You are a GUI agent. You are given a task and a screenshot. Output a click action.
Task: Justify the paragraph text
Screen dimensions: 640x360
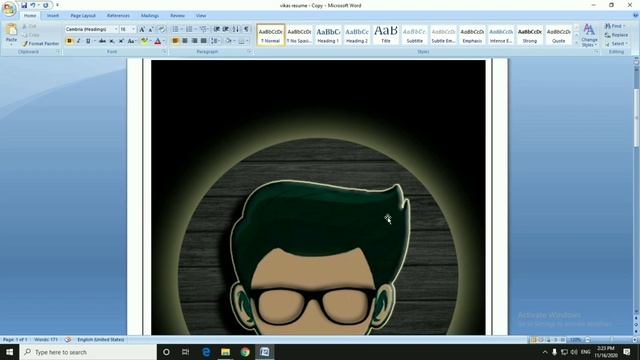[x=203, y=41]
